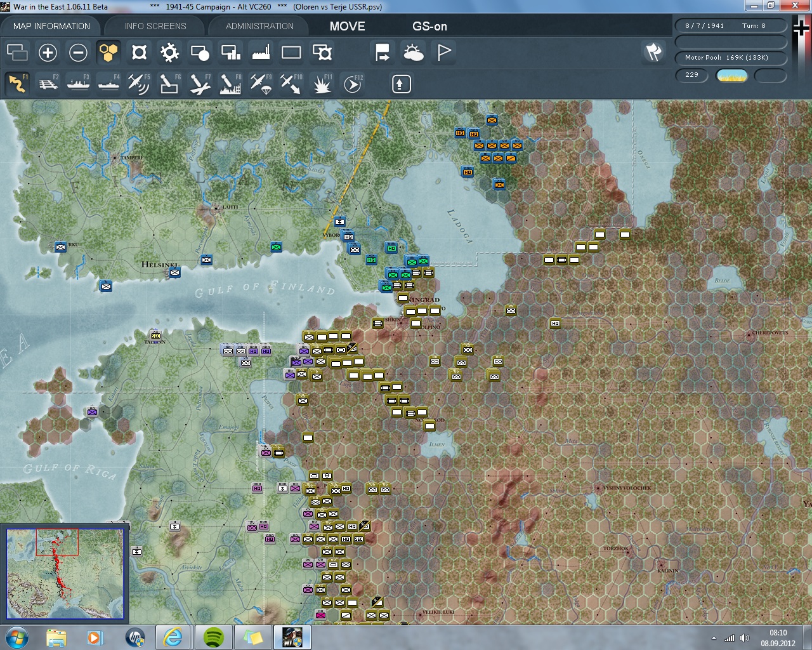The image size is (812, 650).
Task: Click the explosion (F11) icon
Action: coord(322,84)
